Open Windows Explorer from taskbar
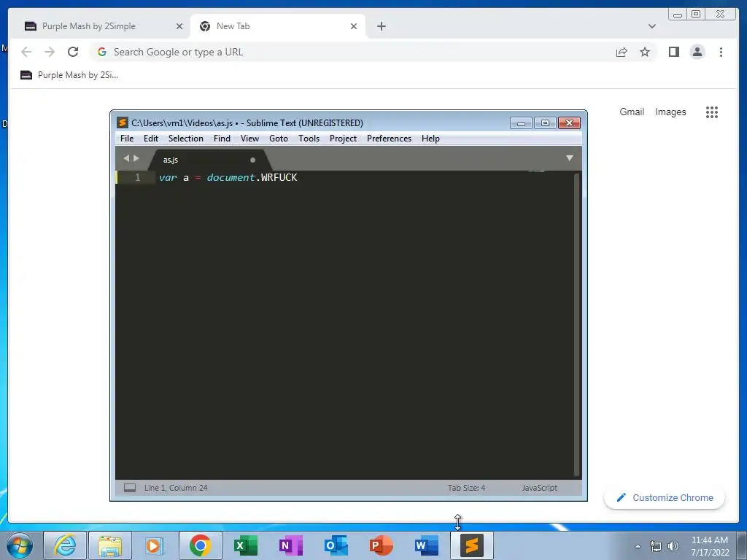Viewport: 747px width, 560px height. point(110,545)
